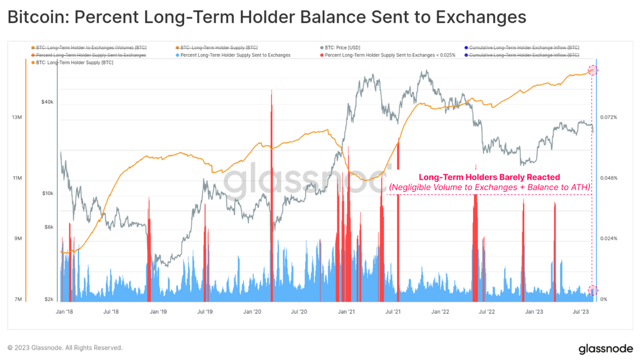644x364 pixels.
Task: Click the red dot beside the '< 0.025%' legend entry
Action: (x=321, y=55)
